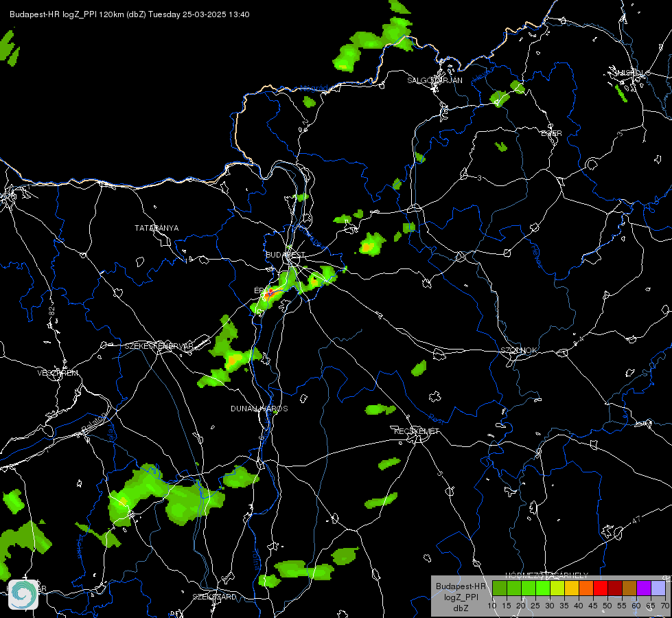Click the DUNAUJVAROS city label

pyautogui.click(x=259, y=409)
